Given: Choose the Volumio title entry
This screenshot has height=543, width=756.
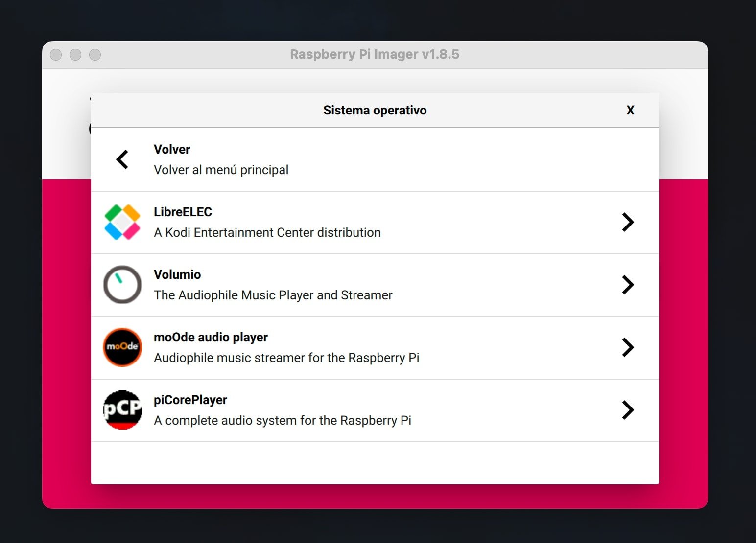Looking at the screenshot, I should coord(177,274).
